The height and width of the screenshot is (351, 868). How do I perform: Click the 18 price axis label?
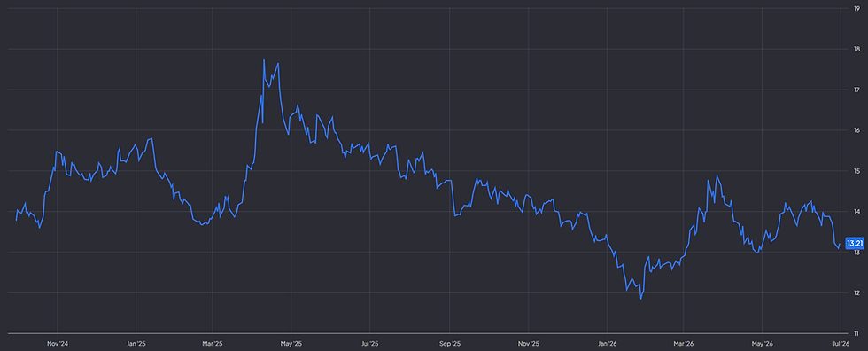point(857,50)
